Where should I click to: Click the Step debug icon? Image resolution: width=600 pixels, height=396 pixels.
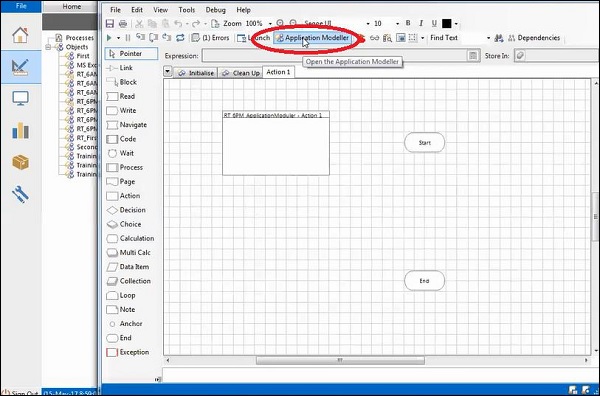tap(140, 37)
